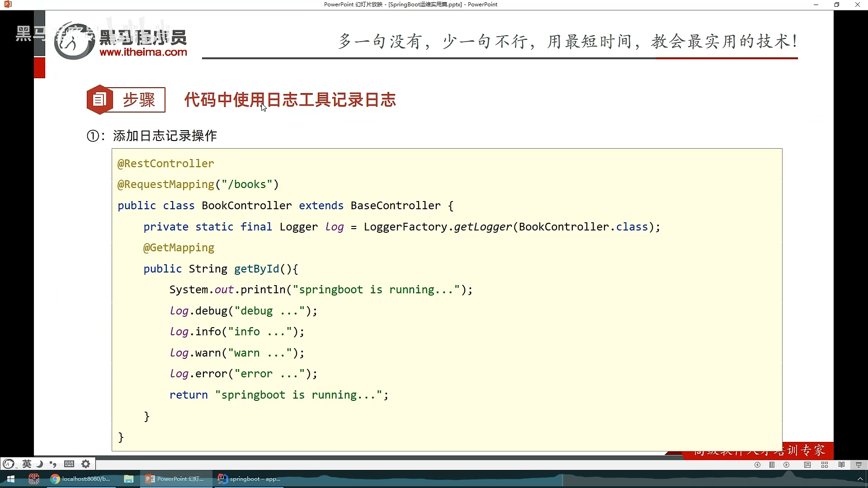Image resolution: width=868 pixels, height=488 pixels.
Task: Switch to Normal view
Action: (807, 465)
